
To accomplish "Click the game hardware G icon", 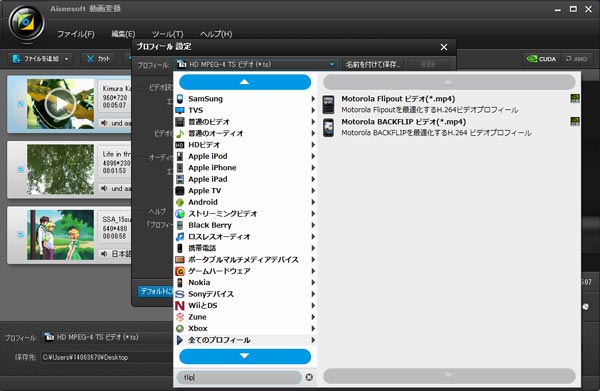I will 180,271.
